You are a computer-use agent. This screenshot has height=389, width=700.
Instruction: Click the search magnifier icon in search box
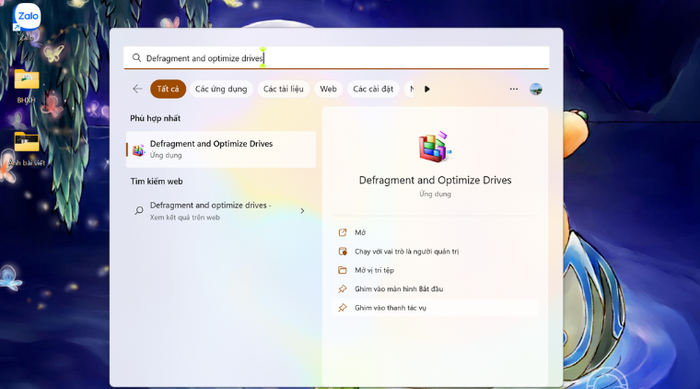pos(137,58)
